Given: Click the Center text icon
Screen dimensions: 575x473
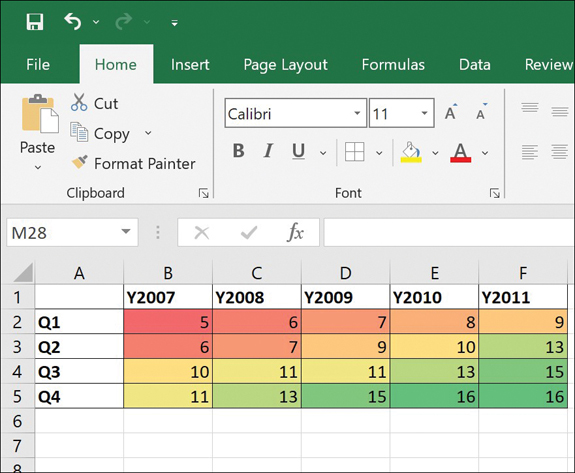Looking at the screenshot, I should click(560, 152).
